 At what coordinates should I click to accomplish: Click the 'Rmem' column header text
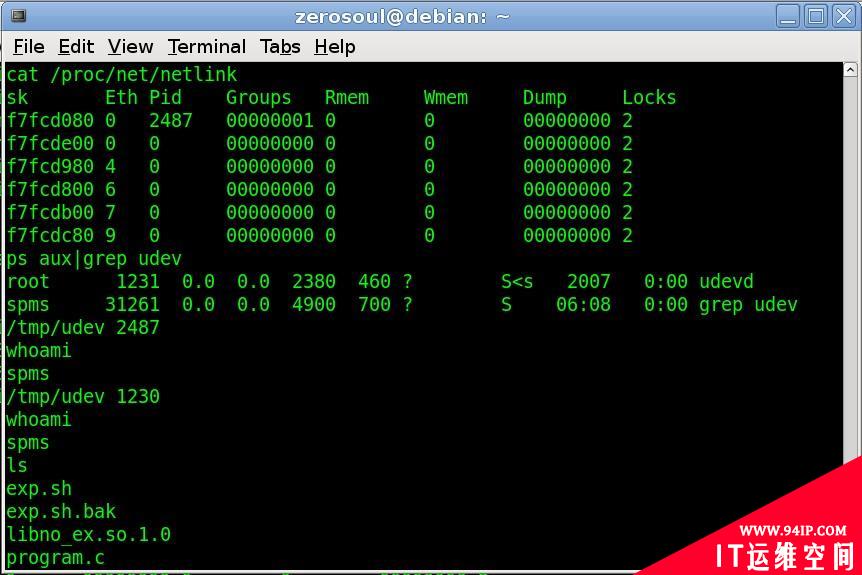[x=347, y=97]
